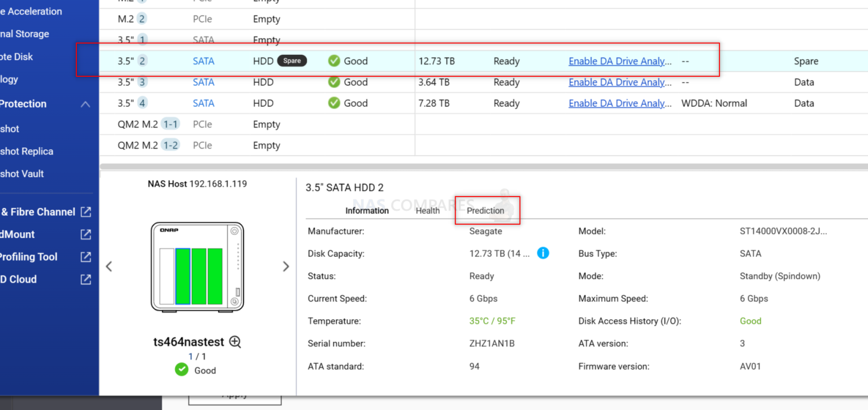
Task: Click Enable DA Drive Analyzer for the spare drive
Action: tap(619, 61)
